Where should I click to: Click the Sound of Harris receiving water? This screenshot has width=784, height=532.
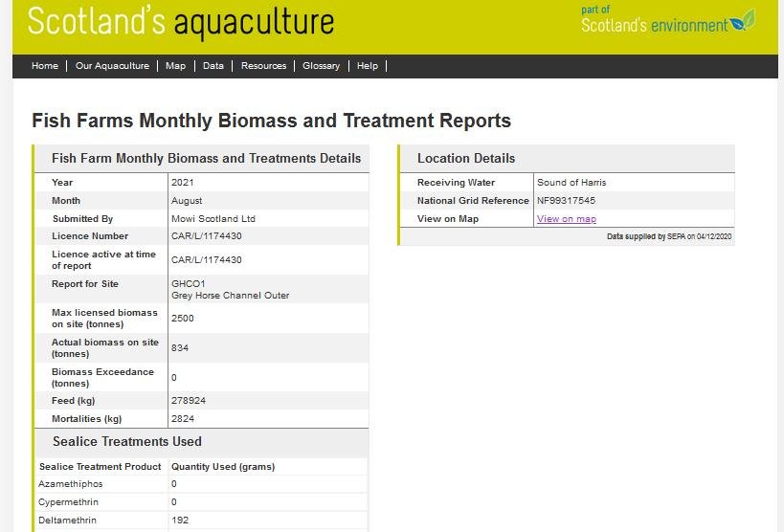(x=571, y=183)
